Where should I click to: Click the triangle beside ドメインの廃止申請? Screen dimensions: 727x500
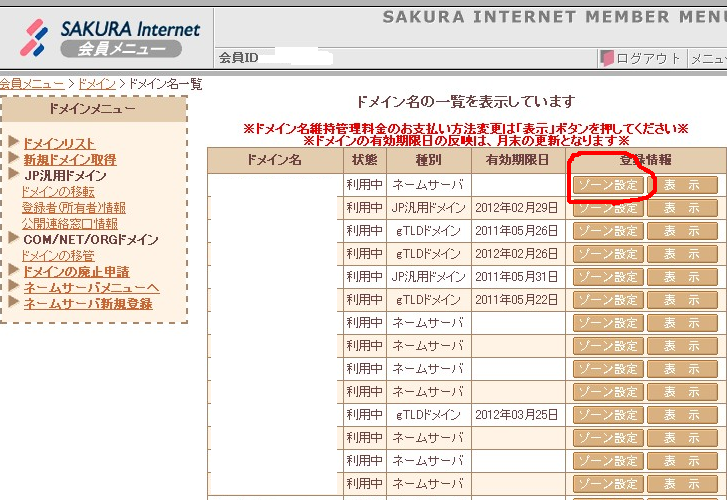click(x=13, y=271)
